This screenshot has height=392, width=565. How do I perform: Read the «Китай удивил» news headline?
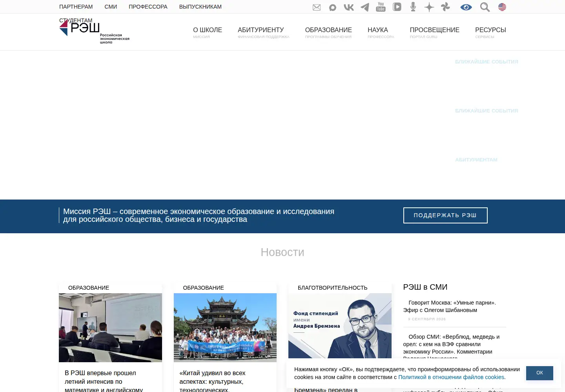[213, 381]
